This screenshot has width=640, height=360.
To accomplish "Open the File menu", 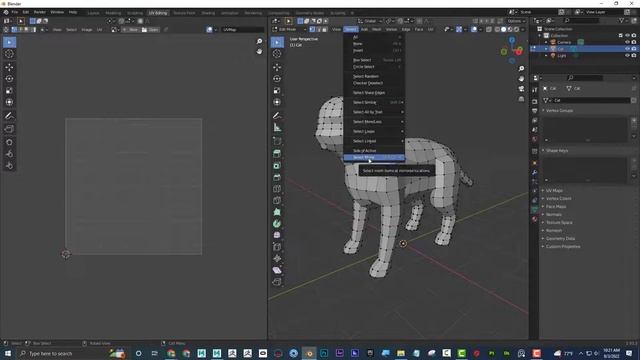I will (15, 12).
